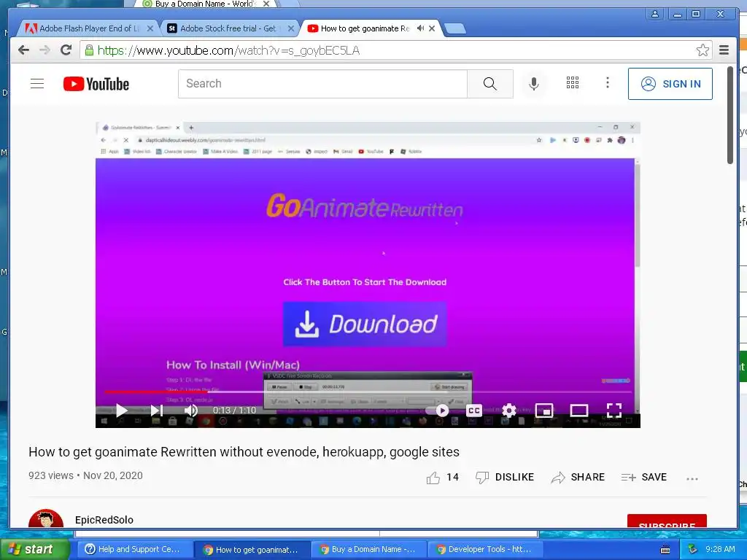The height and width of the screenshot is (560, 747).
Task: Open a new tab button
Action: [x=455, y=29]
